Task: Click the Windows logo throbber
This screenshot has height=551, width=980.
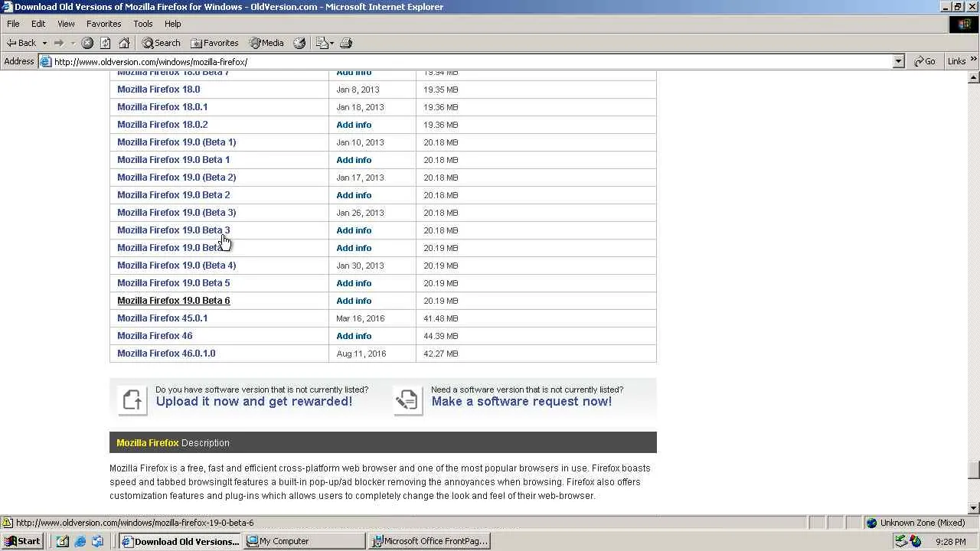Action: click(964, 24)
